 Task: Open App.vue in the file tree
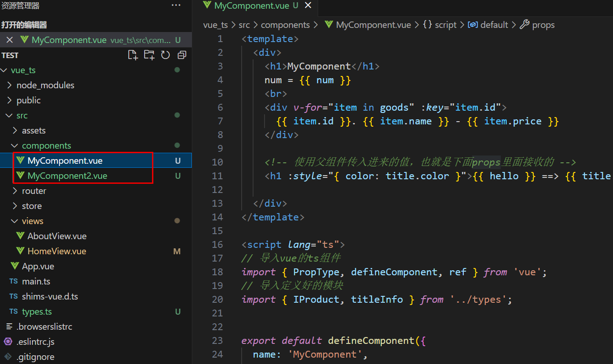coord(96,266)
